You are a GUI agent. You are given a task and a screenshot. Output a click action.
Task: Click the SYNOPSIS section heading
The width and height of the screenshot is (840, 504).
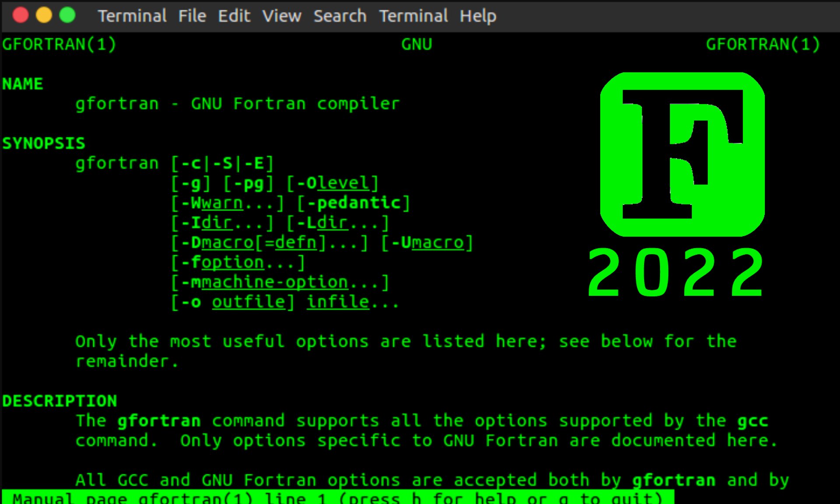pos(44,143)
